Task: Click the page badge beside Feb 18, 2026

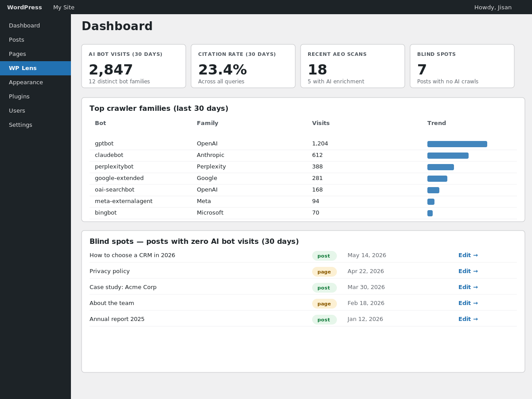Action: [325, 304]
